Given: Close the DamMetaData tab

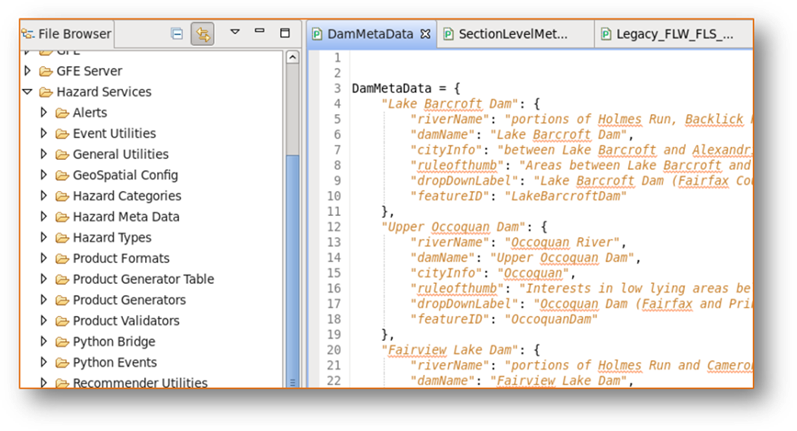Looking at the screenshot, I should [425, 34].
